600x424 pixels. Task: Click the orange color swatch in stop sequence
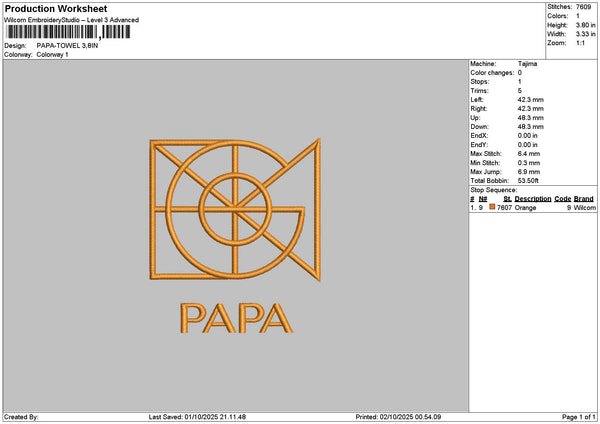492,207
